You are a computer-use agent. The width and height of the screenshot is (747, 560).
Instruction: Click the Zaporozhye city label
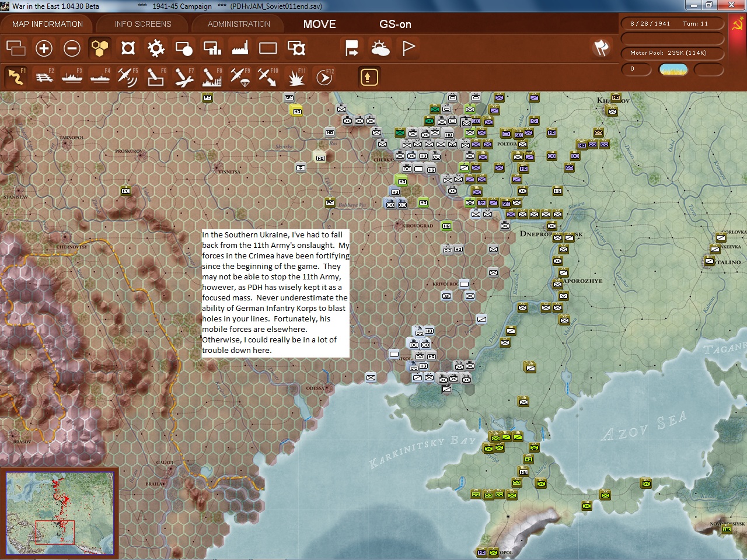click(582, 281)
